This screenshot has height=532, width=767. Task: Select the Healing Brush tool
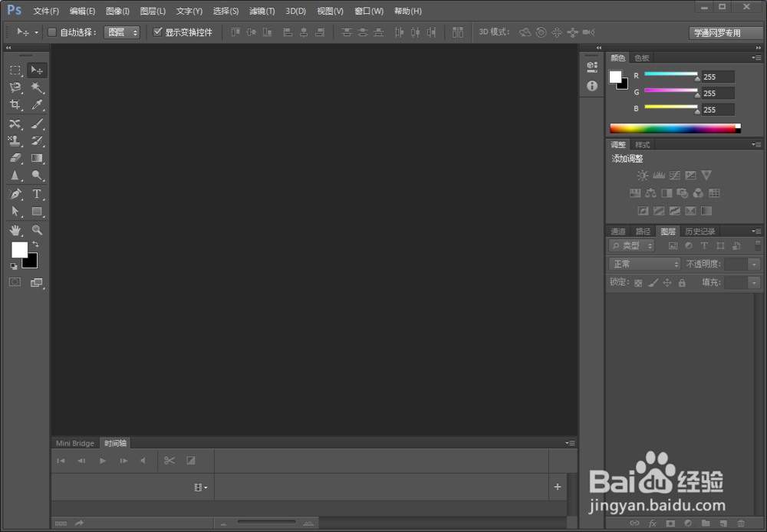[15, 123]
